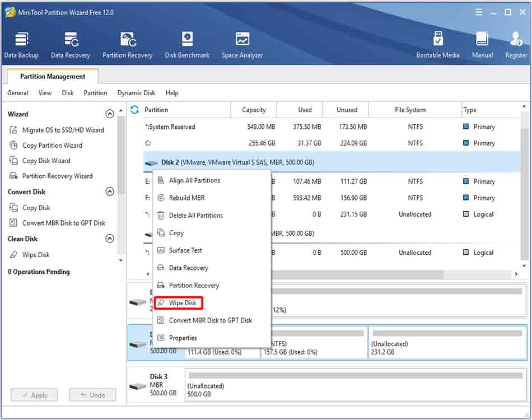
Task: Start the Copy Partition Wizard
Action: 46,145
